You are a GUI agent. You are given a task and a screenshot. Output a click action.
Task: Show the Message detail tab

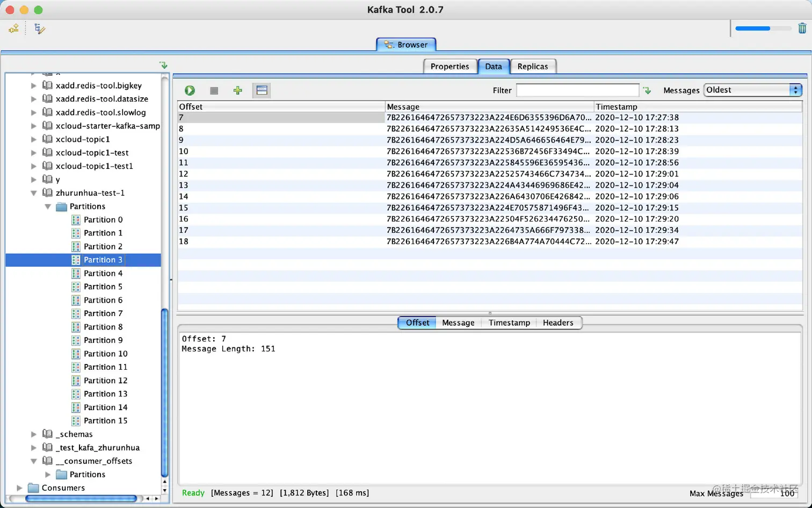point(458,323)
